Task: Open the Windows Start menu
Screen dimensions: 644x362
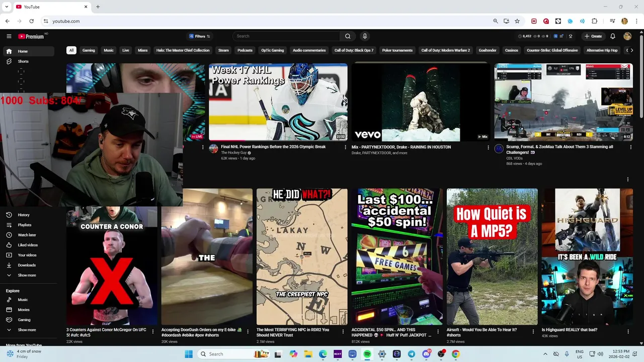Action: click(189, 354)
